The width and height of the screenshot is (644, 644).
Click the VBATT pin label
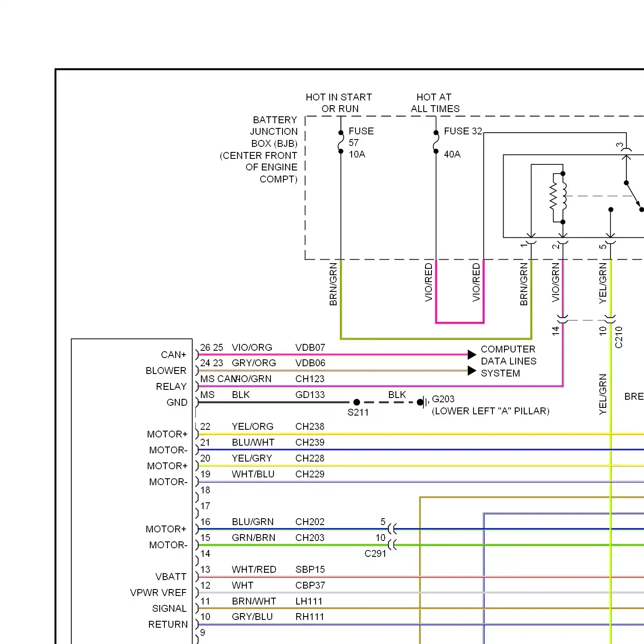(x=171, y=577)
